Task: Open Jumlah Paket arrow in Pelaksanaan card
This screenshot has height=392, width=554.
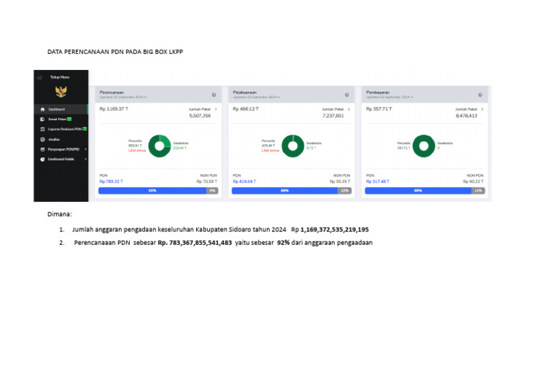Action: pos(349,110)
